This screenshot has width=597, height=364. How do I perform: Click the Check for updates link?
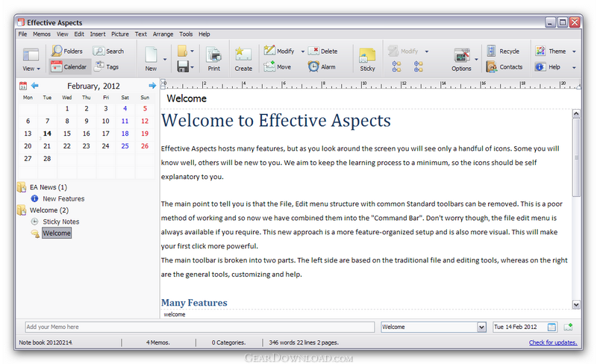click(x=553, y=342)
